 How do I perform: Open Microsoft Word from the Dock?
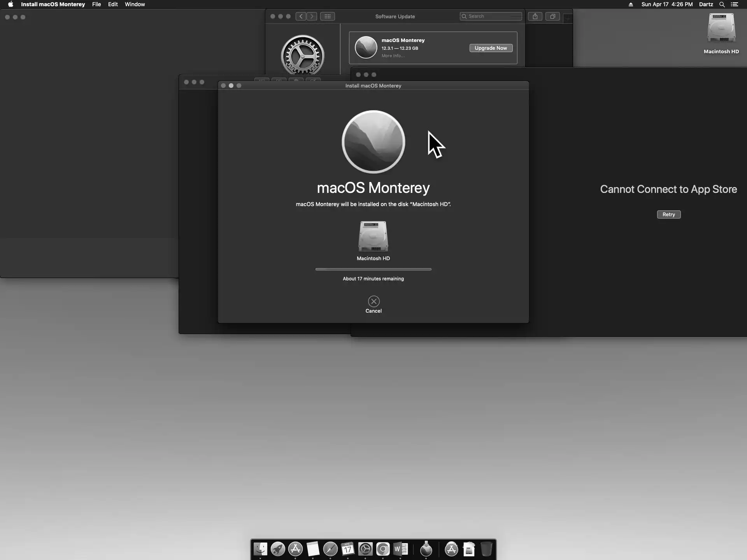coord(400,549)
